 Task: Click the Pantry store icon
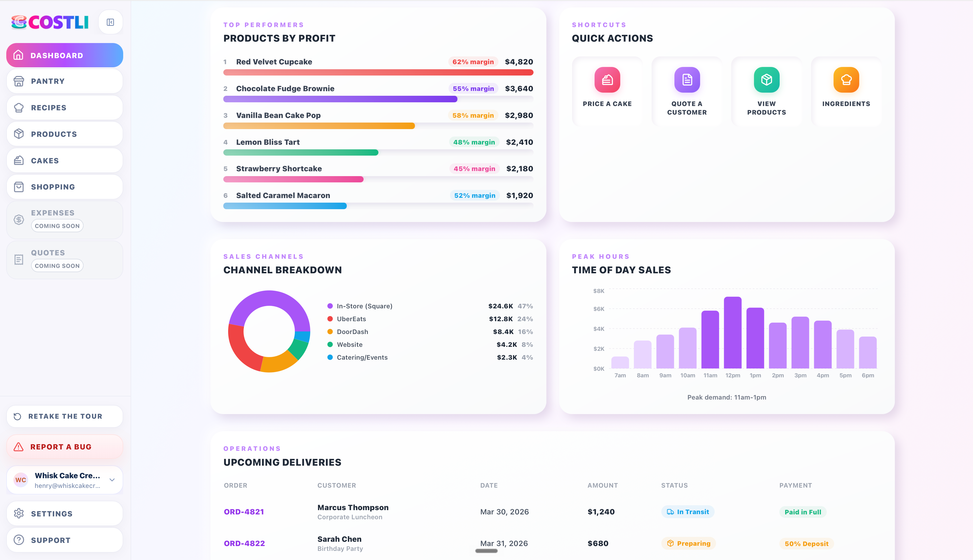pyautogui.click(x=19, y=81)
